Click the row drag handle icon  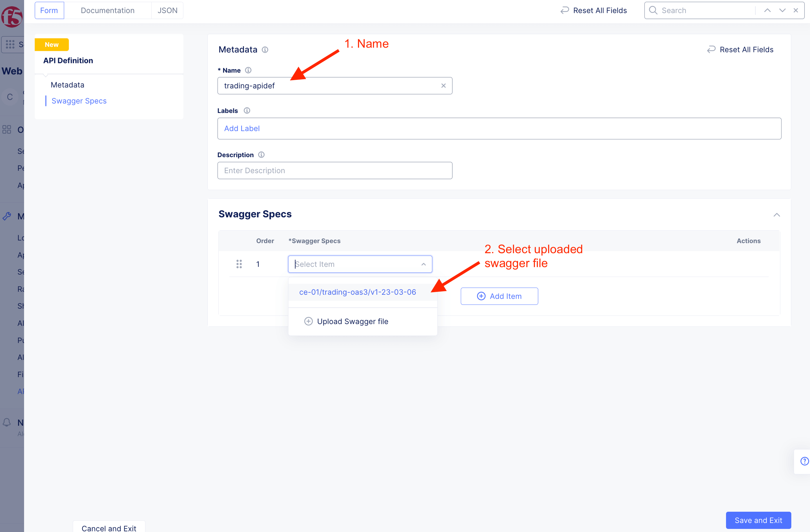click(x=239, y=264)
